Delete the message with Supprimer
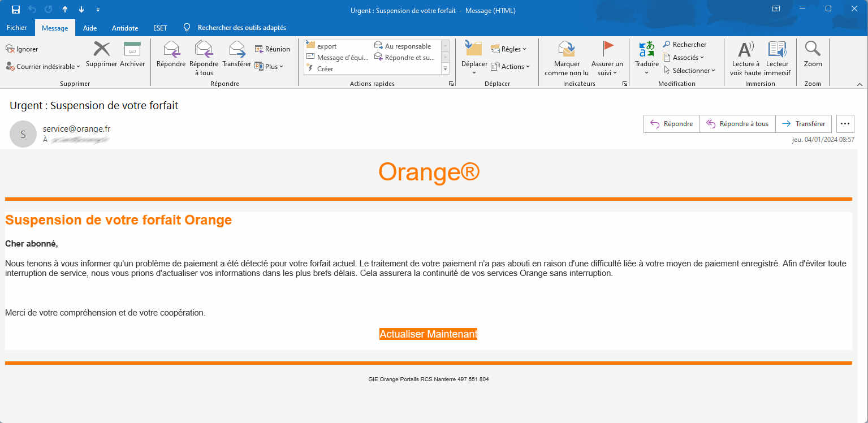Screen dimensions: 868x423 [x=102, y=54]
